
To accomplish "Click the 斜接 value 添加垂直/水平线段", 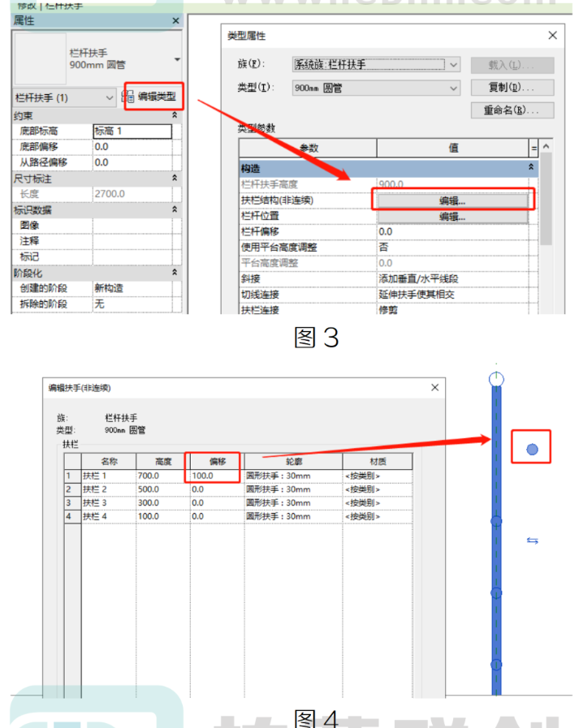I will [x=452, y=278].
